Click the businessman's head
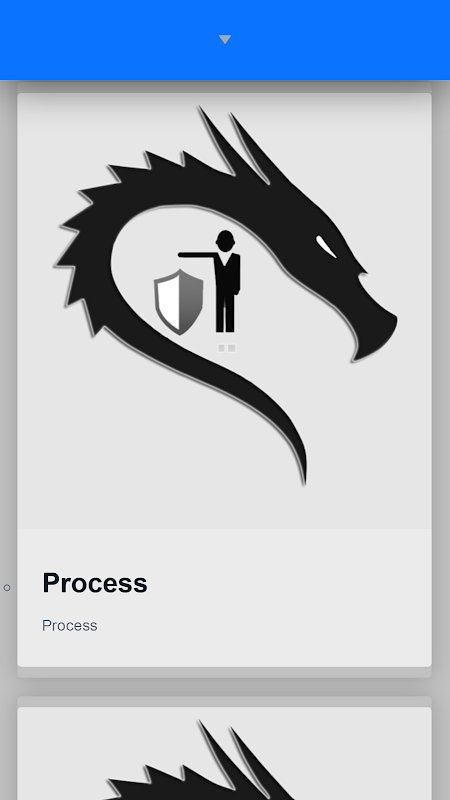The height and width of the screenshot is (800, 450). [224, 240]
